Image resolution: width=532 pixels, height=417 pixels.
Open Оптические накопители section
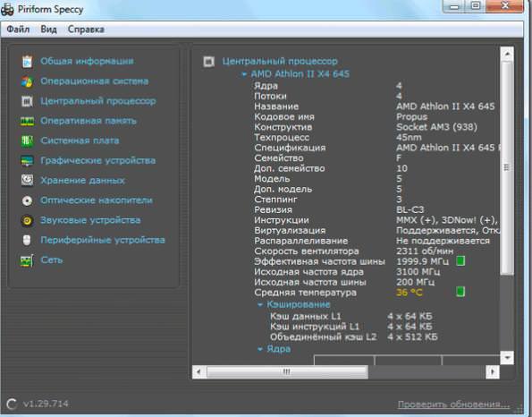[97, 200]
